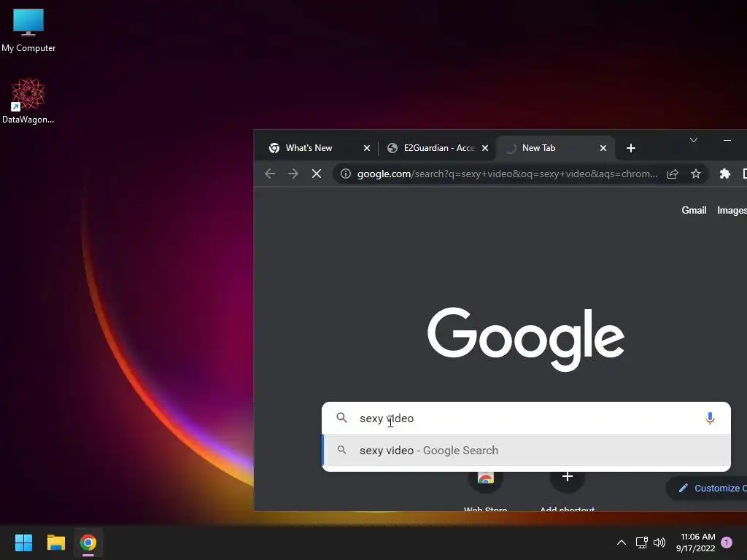Click the Customize Chrome button
Screen dimensions: 747x560
[x=708, y=488]
